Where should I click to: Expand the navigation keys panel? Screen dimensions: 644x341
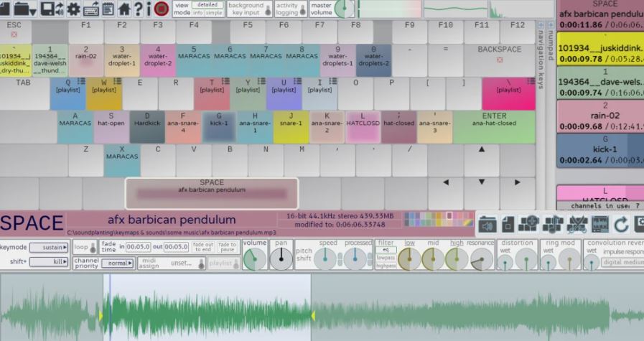(541, 25)
